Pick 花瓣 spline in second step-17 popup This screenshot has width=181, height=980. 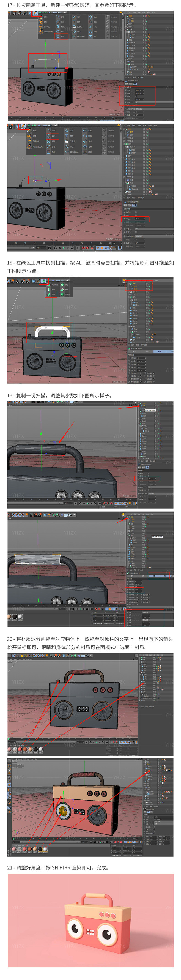point(88,147)
